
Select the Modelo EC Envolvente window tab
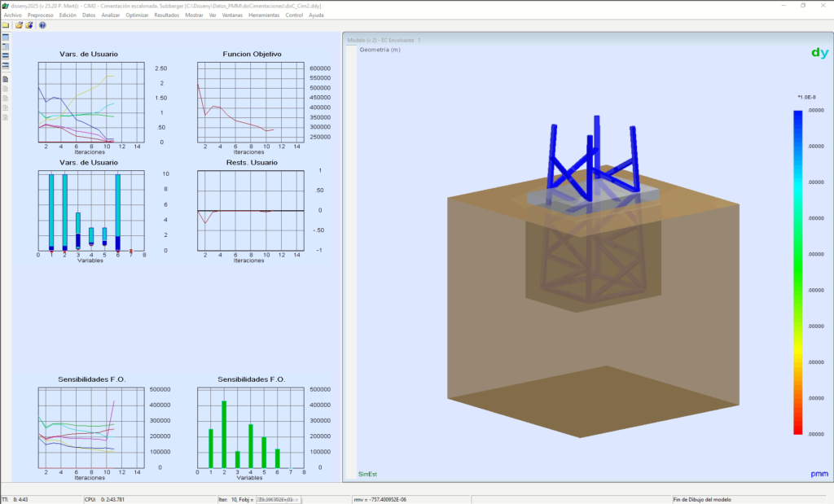[384, 39]
